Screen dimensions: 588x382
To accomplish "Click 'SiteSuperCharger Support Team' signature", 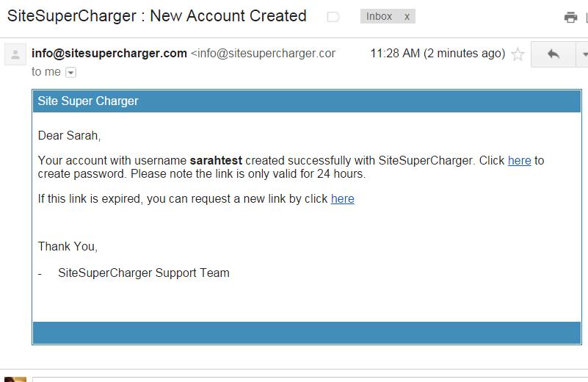I will tap(144, 273).
